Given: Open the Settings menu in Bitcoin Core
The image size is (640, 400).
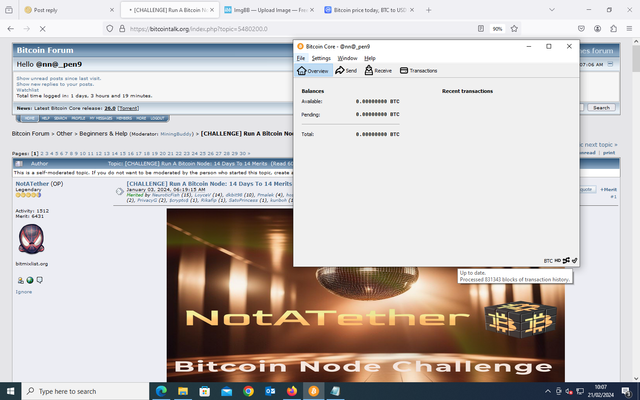Looking at the screenshot, I should coord(321,58).
